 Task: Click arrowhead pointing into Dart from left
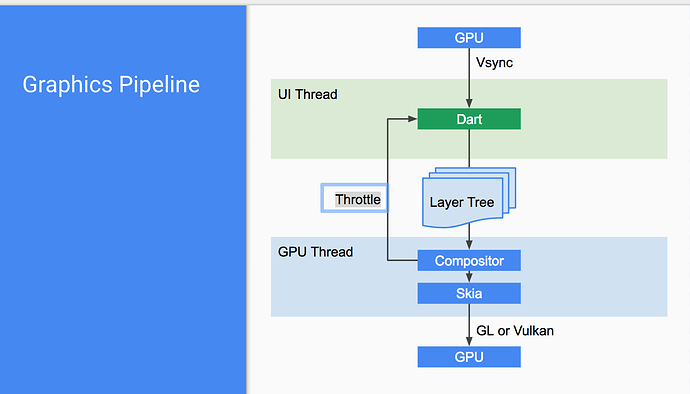[412, 119]
